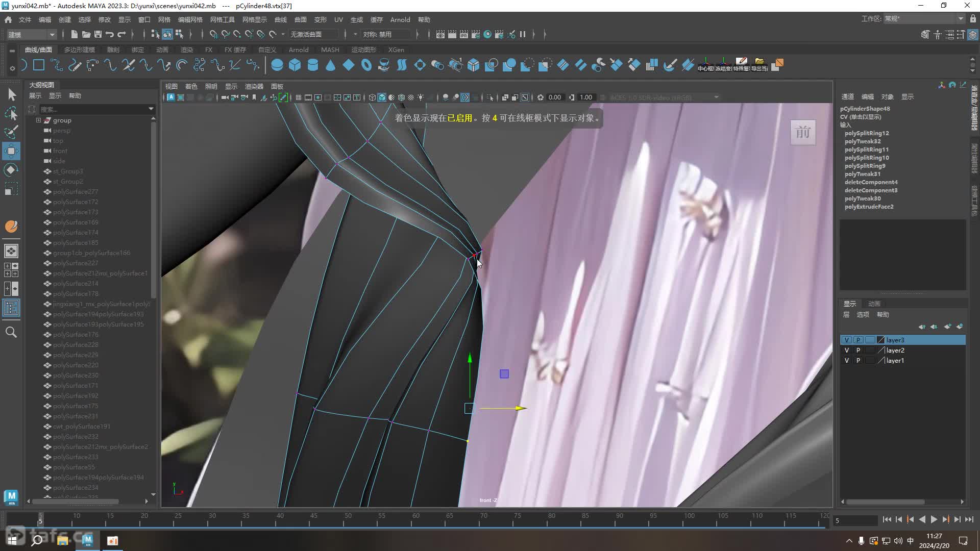
Task: Click 通道 in channel box menu
Action: [x=847, y=96]
